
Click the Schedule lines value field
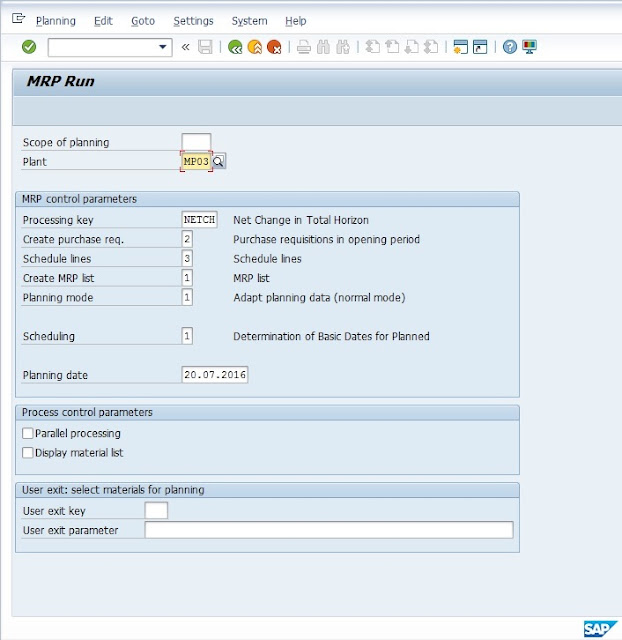(x=187, y=258)
